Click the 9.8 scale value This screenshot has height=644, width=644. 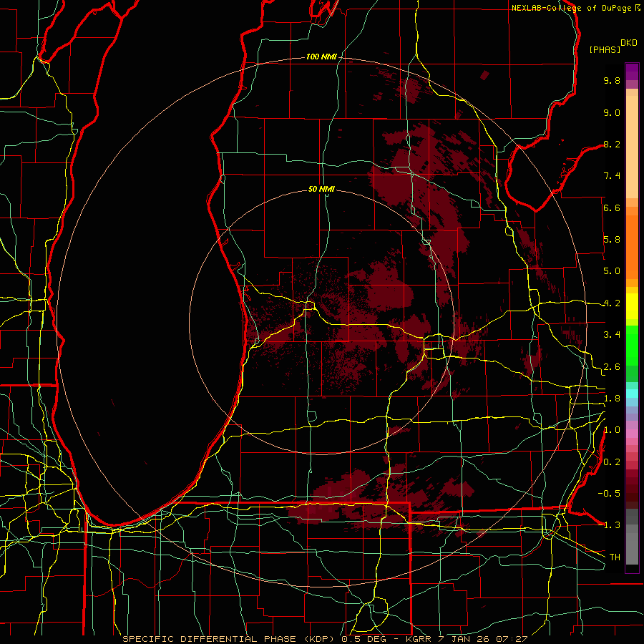612,80
